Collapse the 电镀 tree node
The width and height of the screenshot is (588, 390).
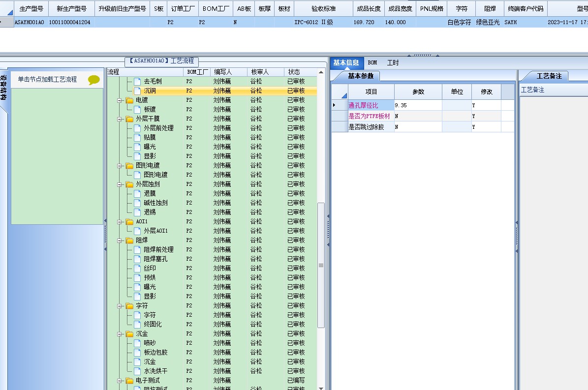pos(120,100)
